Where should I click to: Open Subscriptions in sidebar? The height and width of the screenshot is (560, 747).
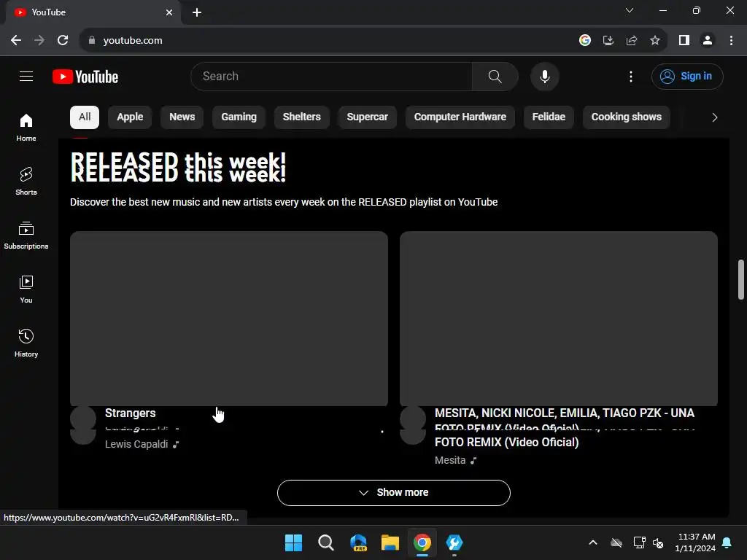pos(26,236)
